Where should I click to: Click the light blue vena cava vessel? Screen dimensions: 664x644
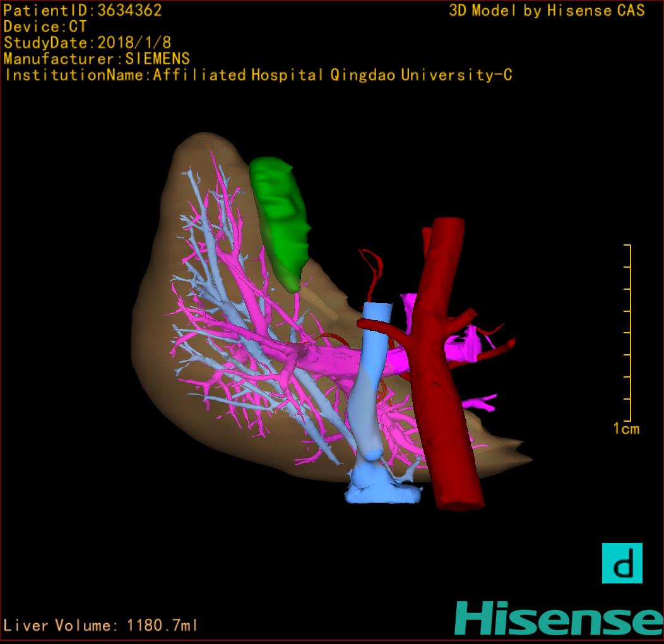point(372,403)
